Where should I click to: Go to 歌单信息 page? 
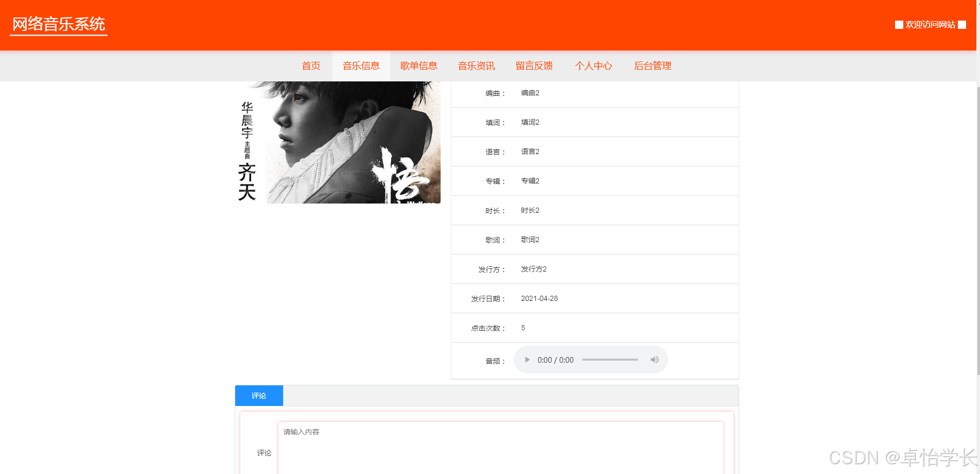(x=419, y=66)
